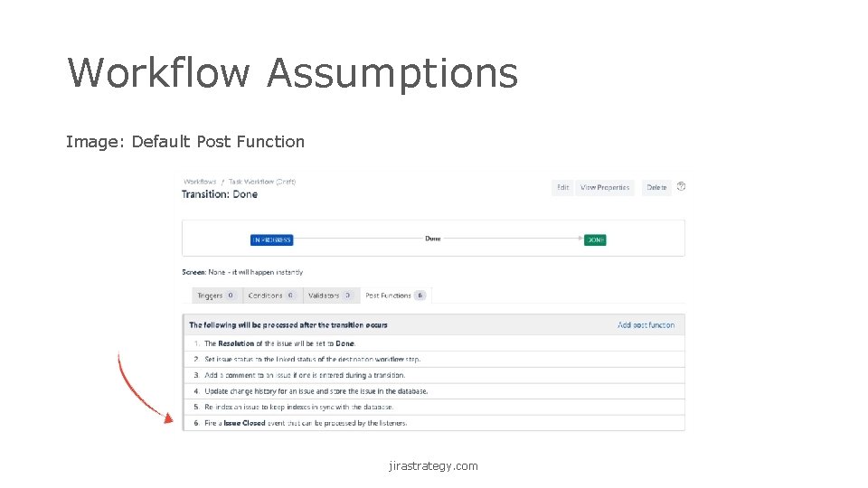
Task: Click the green DONE status lozenge
Action: click(x=595, y=239)
